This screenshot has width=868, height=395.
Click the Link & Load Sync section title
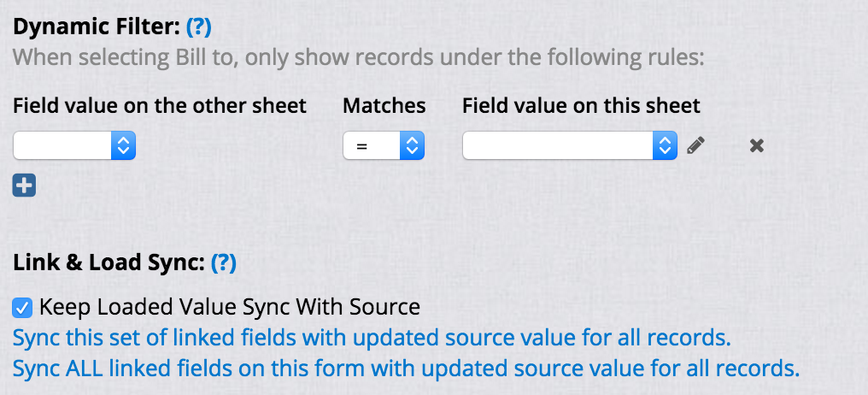coord(109,263)
